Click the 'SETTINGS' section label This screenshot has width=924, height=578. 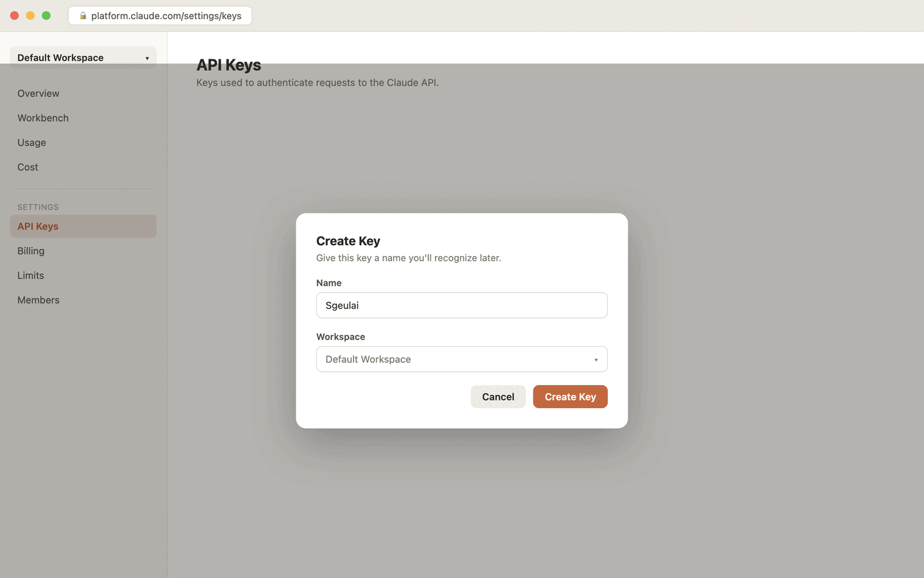(x=38, y=207)
